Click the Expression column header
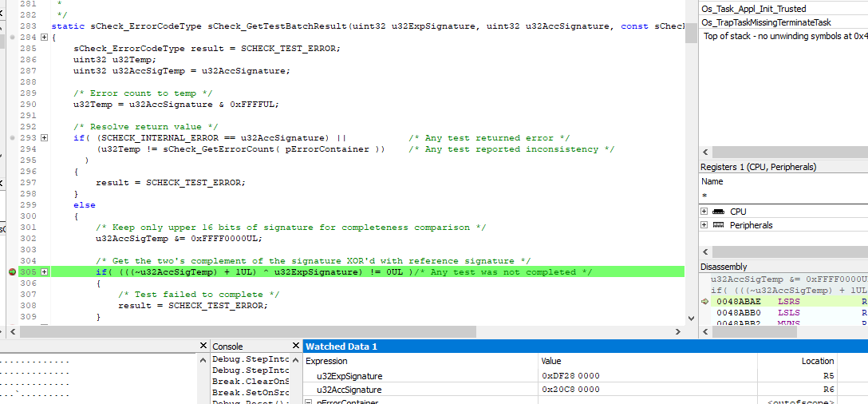The width and height of the screenshot is (868, 404). 326,361
